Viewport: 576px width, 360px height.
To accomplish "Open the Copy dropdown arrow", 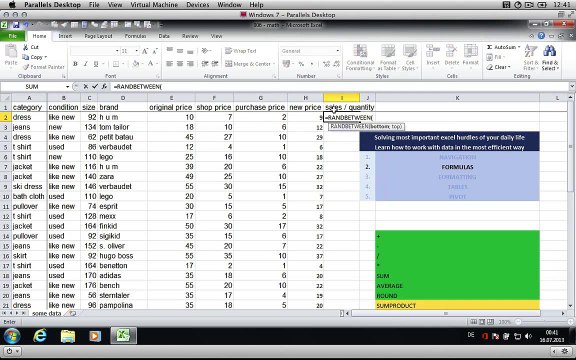I will (46, 57).
